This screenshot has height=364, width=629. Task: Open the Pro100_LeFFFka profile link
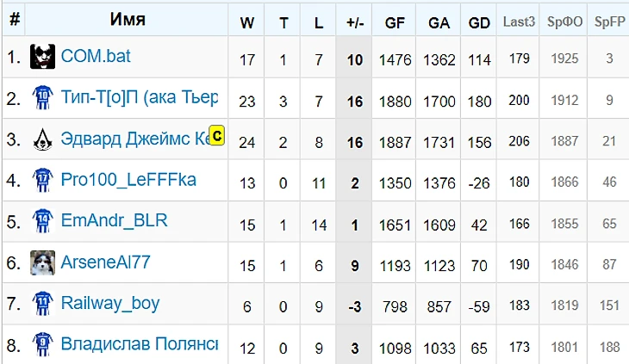[128, 180]
